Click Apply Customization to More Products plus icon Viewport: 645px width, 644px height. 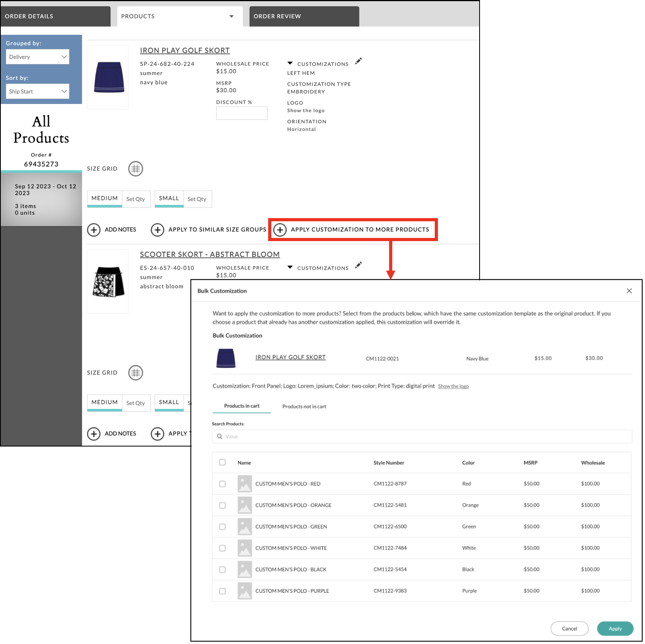click(x=280, y=230)
